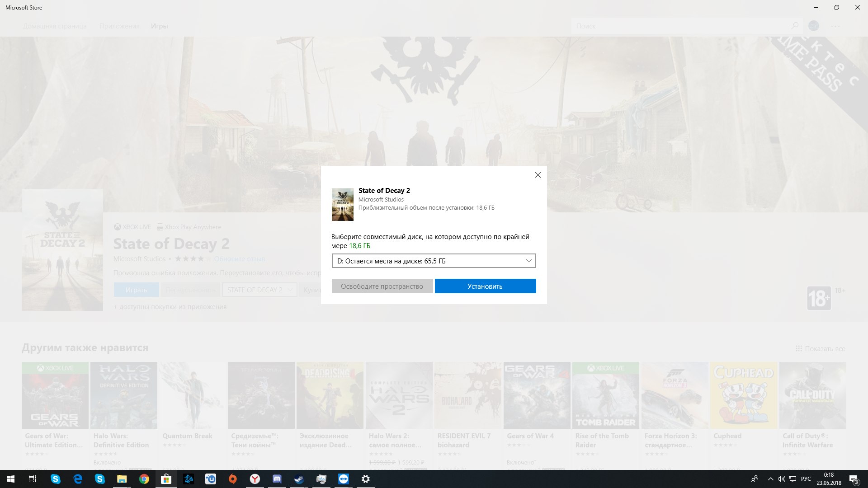Switch to the Игры tab
Image resolution: width=868 pixels, height=488 pixels.
(x=159, y=26)
